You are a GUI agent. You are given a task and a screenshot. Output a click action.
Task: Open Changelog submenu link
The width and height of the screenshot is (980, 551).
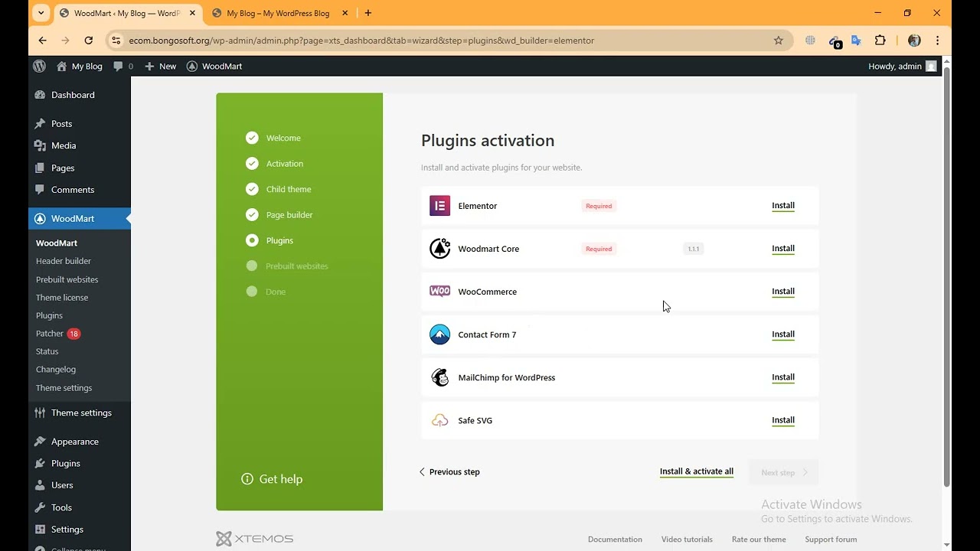click(56, 370)
